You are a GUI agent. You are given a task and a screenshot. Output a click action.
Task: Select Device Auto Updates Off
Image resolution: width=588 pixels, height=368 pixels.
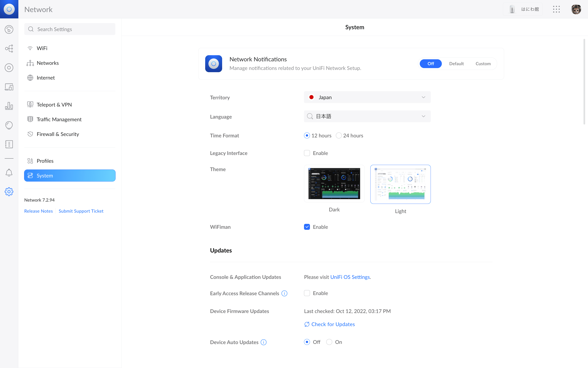tap(307, 342)
